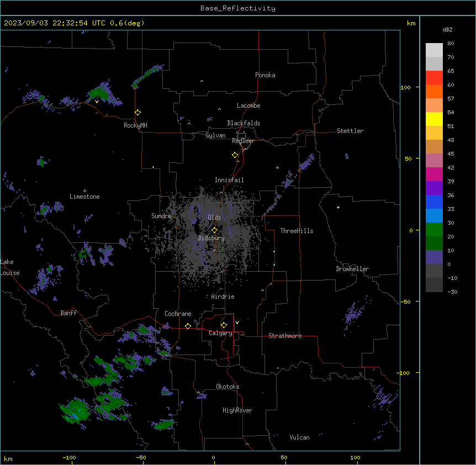
Task: Click the 45 value in the dBZ legend
Action: [x=451, y=154]
